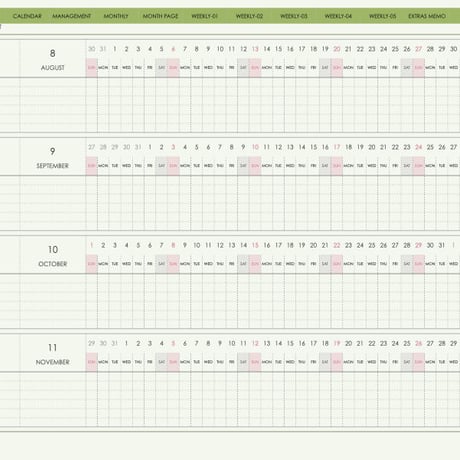Select month number 9 above SEPTEMBER
The image size is (460, 460).
53,151
